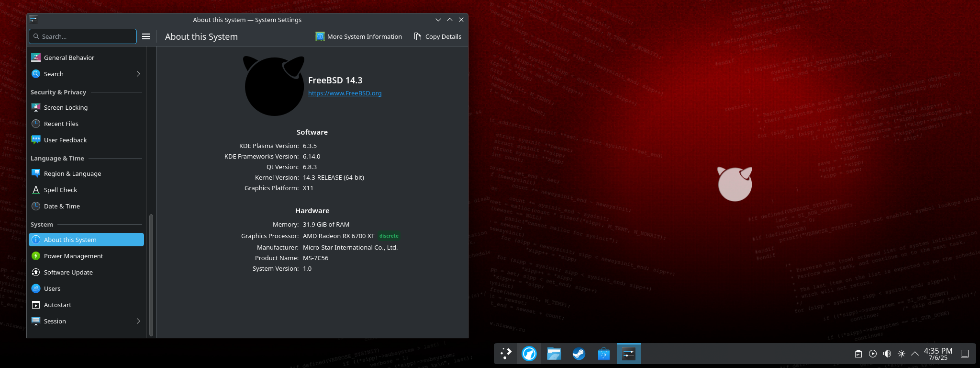Select Micro-Star International Co., Ltd. text
980x368 pixels.
pos(350,247)
